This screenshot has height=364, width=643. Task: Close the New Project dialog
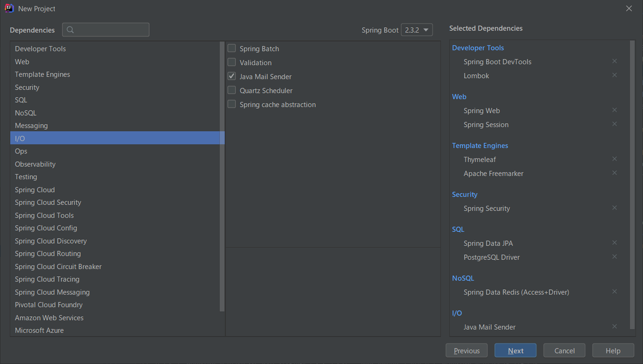pos(629,8)
